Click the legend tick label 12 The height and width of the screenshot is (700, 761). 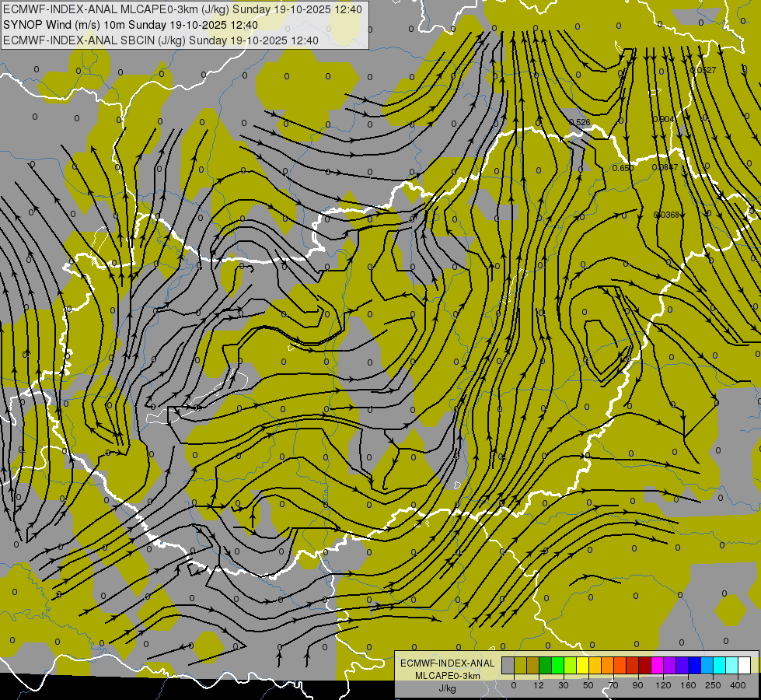[x=539, y=685]
